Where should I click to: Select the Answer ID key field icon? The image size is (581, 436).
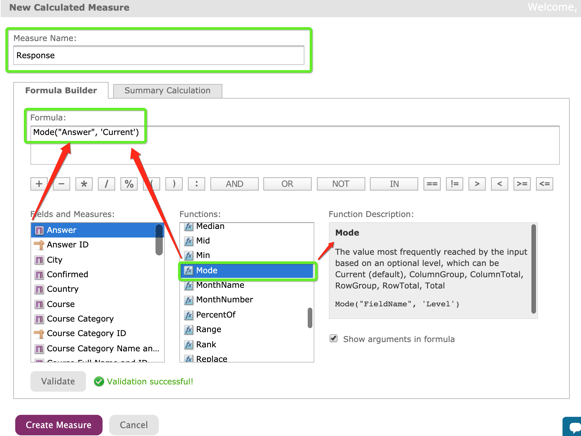pos(39,245)
